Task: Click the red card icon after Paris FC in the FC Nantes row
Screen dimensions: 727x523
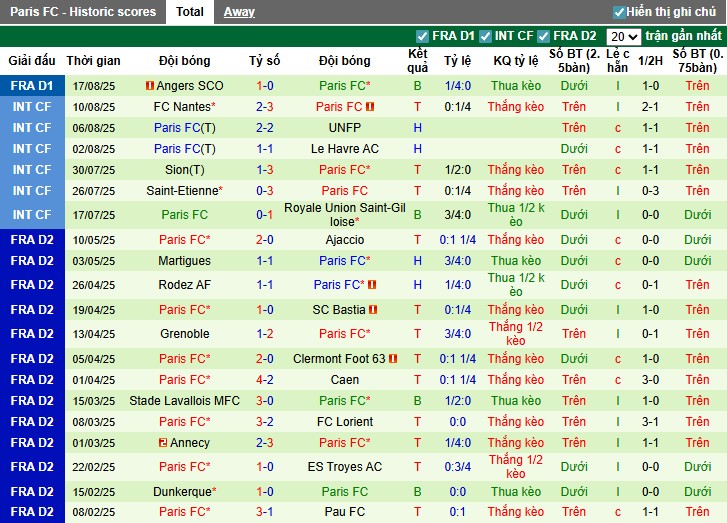Action: click(x=370, y=107)
